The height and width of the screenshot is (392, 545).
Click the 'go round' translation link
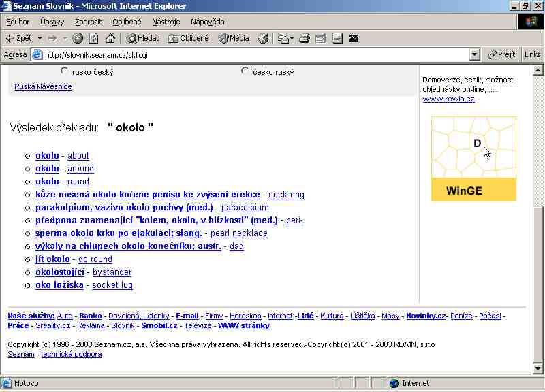[95, 259]
